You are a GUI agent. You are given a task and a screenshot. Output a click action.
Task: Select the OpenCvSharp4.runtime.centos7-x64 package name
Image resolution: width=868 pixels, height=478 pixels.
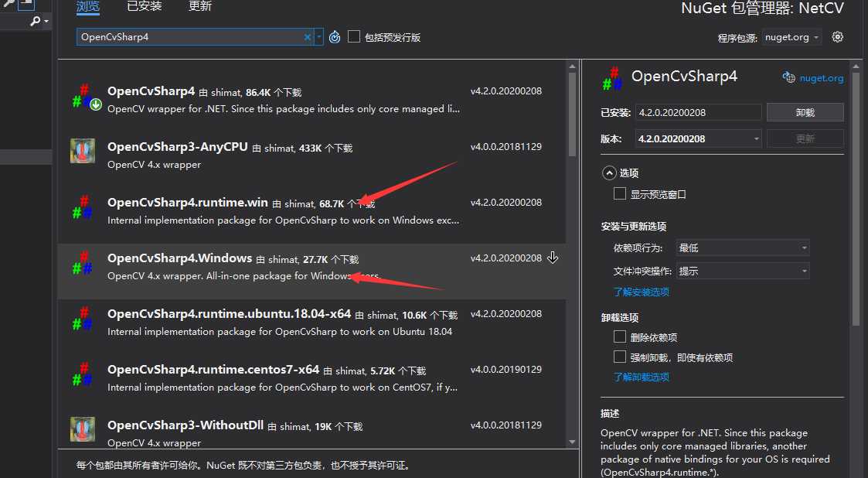click(x=213, y=370)
